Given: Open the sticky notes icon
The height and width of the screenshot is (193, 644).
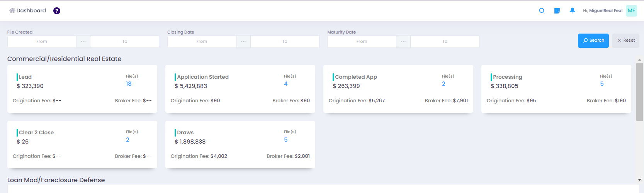Looking at the screenshot, I should click(x=557, y=11).
